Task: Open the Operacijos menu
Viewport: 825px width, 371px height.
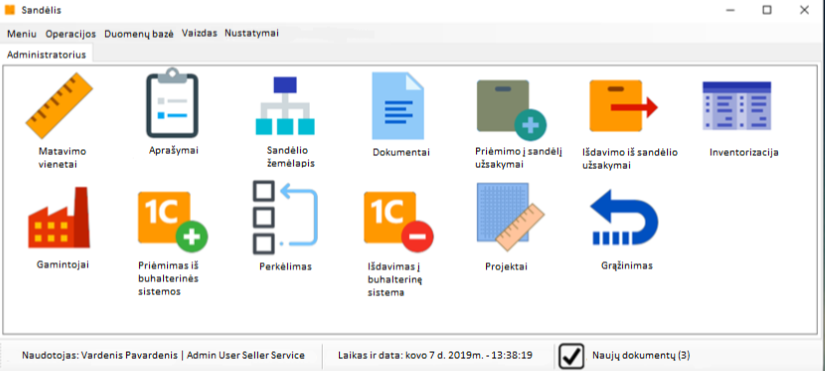Action: point(71,34)
